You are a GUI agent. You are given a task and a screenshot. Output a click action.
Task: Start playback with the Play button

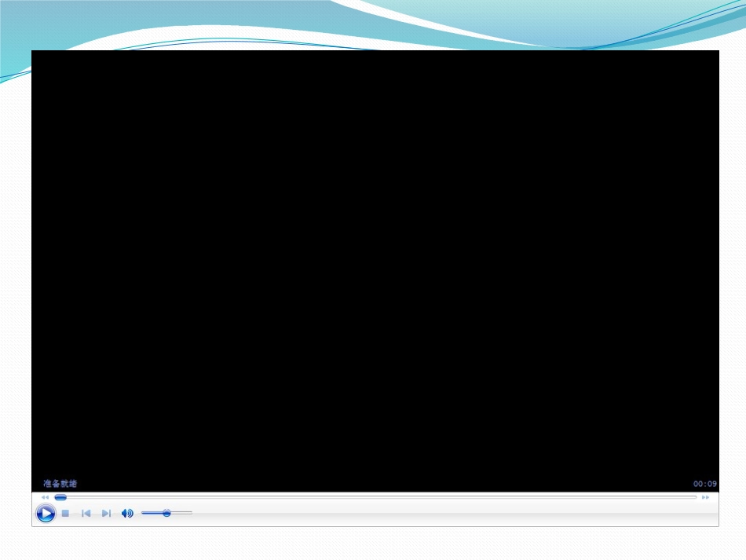click(46, 514)
